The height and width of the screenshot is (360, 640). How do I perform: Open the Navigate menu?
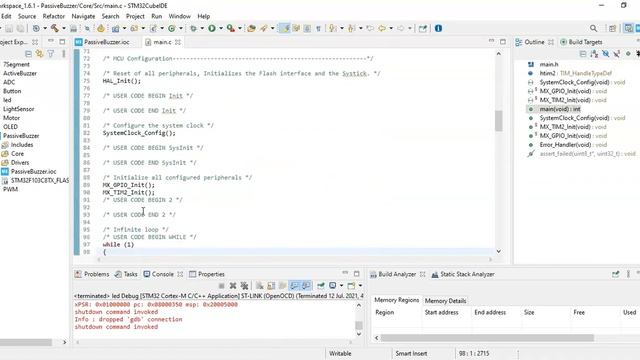tap(83, 16)
